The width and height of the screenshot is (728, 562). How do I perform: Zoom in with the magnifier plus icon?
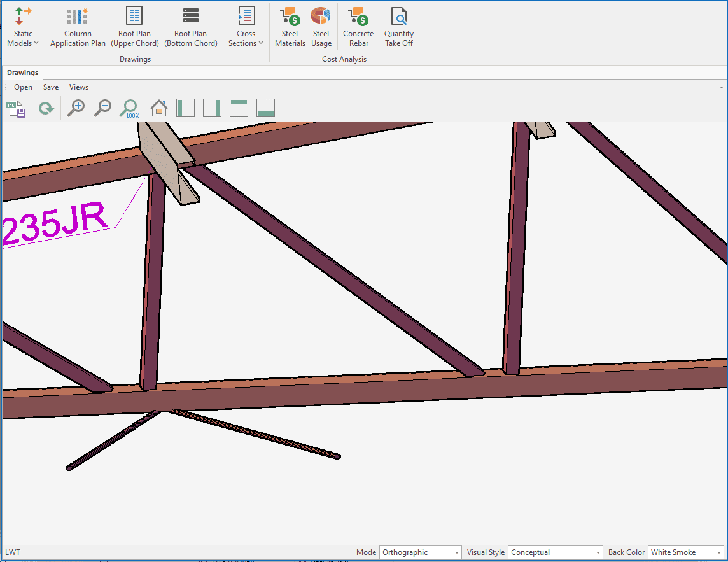[x=76, y=108]
